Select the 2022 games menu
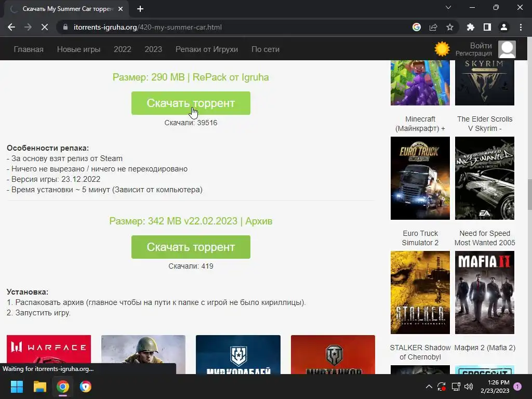Image resolution: width=532 pixels, height=399 pixels. pyautogui.click(x=123, y=49)
